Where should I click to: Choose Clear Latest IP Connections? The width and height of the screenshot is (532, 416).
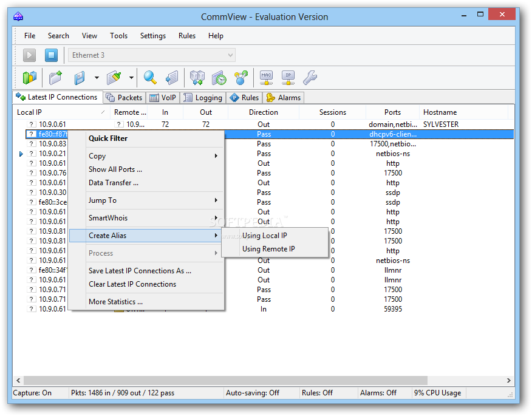(x=146, y=284)
